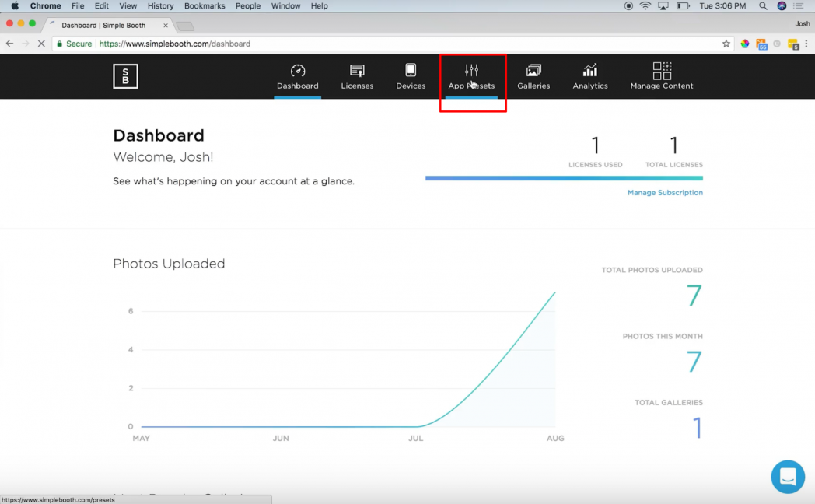
Task: Click inside the browser address bar
Action: tap(311, 44)
